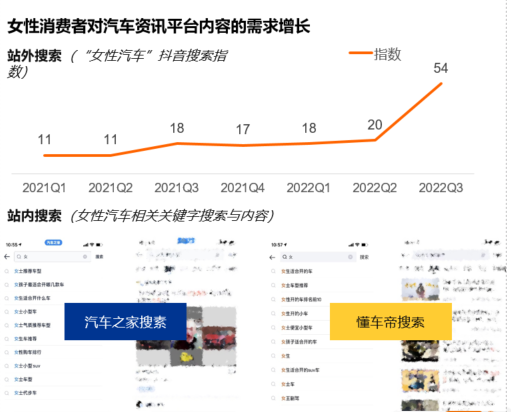The width and height of the screenshot is (511, 412).
Task: Click the 2022Q1 axis label
Action: coord(308,188)
